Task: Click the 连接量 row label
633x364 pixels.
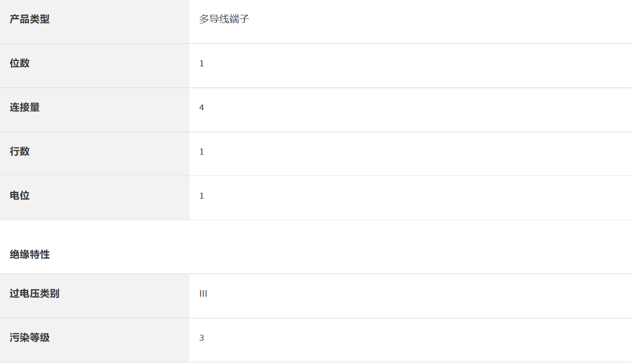Action: [25, 107]
